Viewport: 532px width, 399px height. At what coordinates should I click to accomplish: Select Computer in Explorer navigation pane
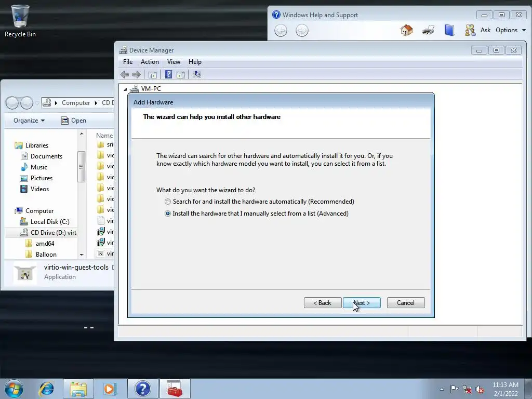click(x=34, y=211)
